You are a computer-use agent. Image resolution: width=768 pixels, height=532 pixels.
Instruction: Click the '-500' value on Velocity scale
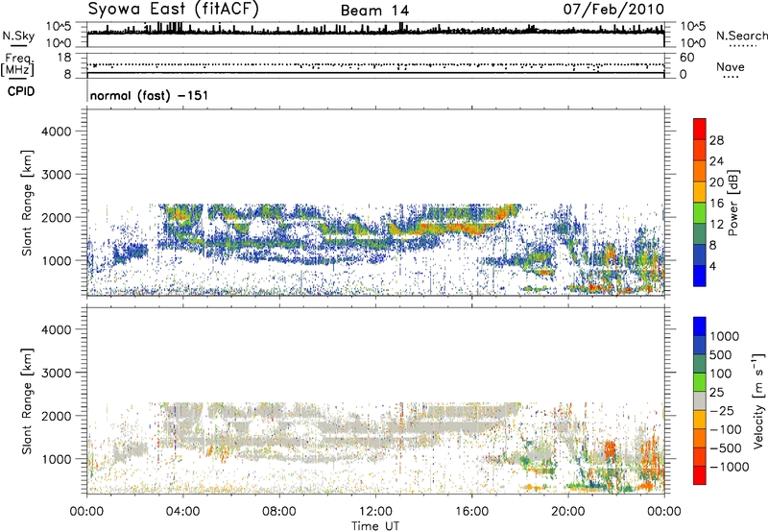(x=725, y=447)
